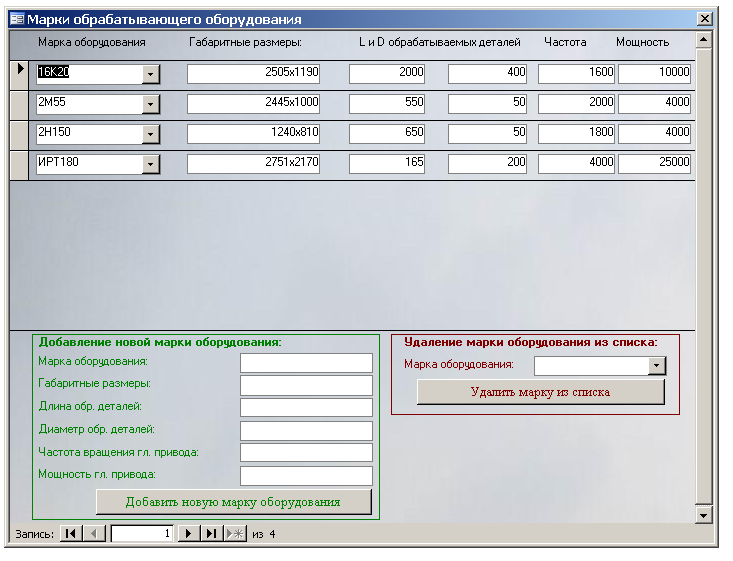Viewport: 733px width, 561px height.
Task: Click power cell 4000 in 2Н150 row
Action: pyautogui.click(x=654, y=134)
